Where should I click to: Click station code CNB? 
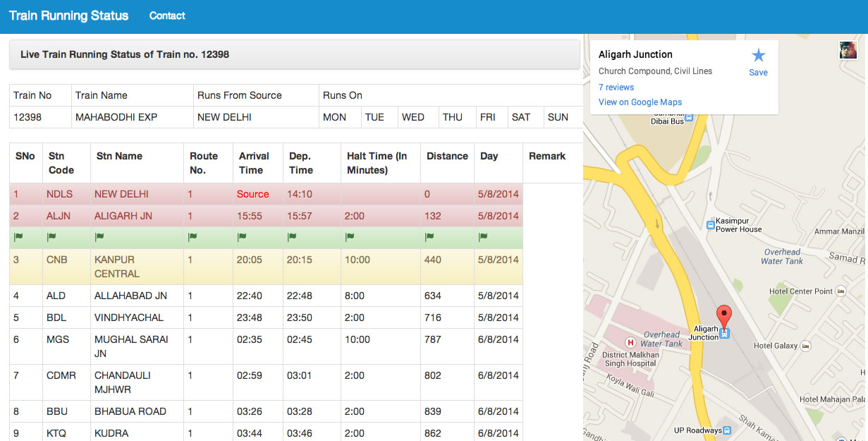(57, 260)
